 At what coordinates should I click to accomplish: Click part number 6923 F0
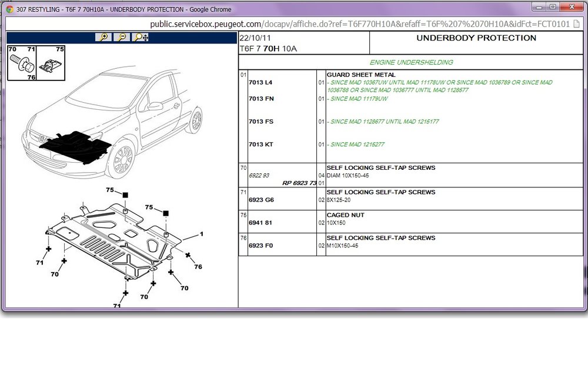coord(260,246)
